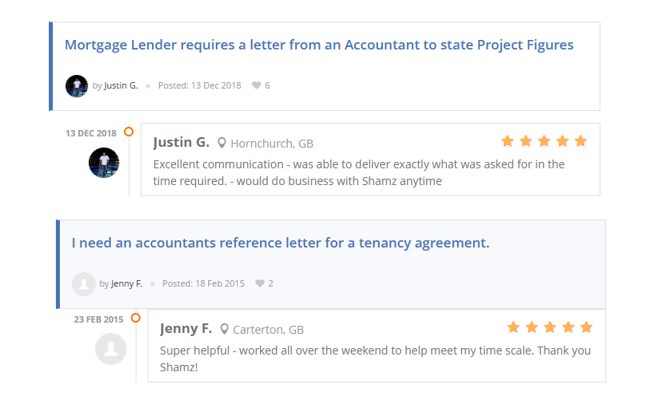Click the 23 FEB 2015 timeline date label

click(x=98, y=320)
